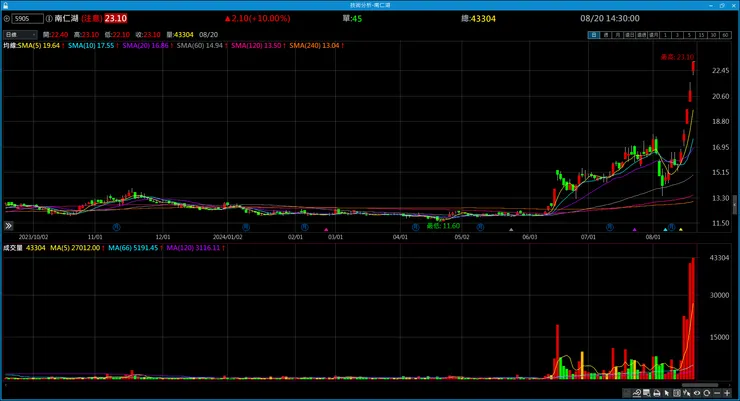Click the SMA(60) 14.94 indicator label
Image resolution: width=740 pixels, height=401 pixels.
200,45
